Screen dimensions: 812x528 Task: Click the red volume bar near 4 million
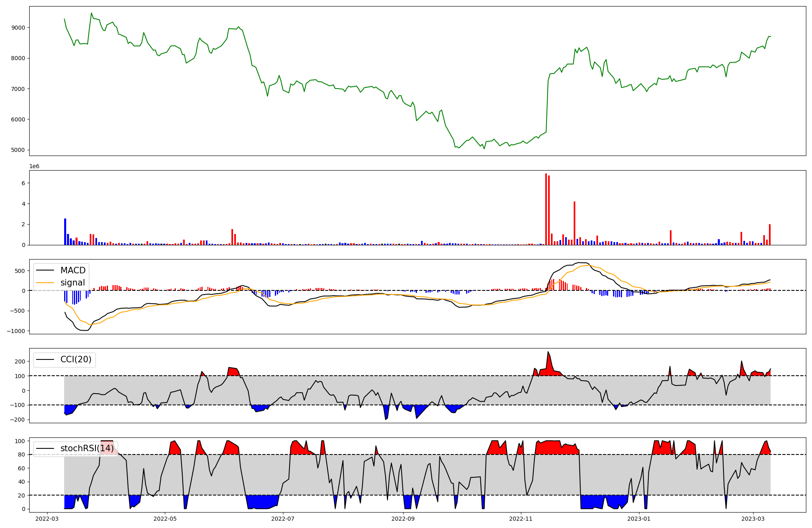pyautogui.click(x=574, y=223)
